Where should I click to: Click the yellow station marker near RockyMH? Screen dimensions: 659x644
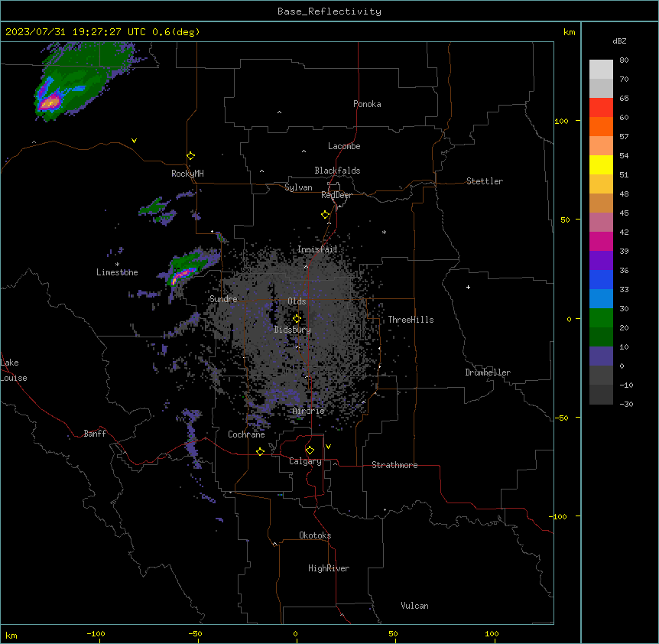191,156
